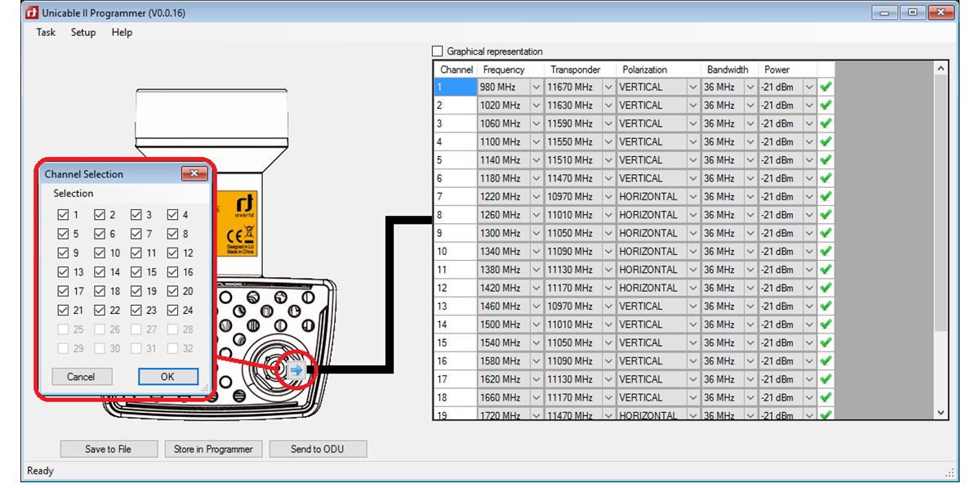Click the green check mark in channel 13 row
980x488 pixels.
(x=826, y=307)
